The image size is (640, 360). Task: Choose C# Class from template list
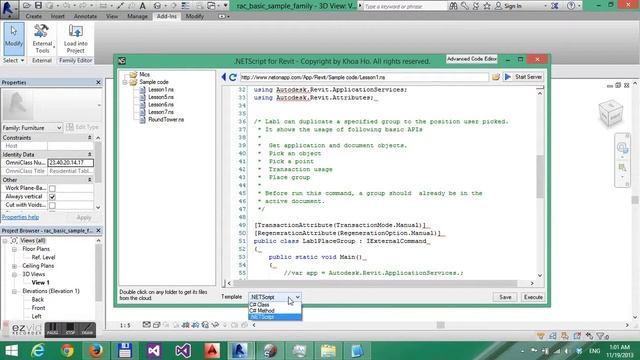pos(275,305)
